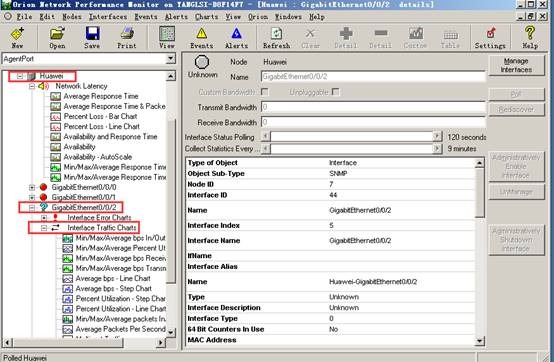This screenshot has width=554, height=362.
Task: Click the Interface Status Polling slider track
Action: pyautogui.click(x=352, y=136)
